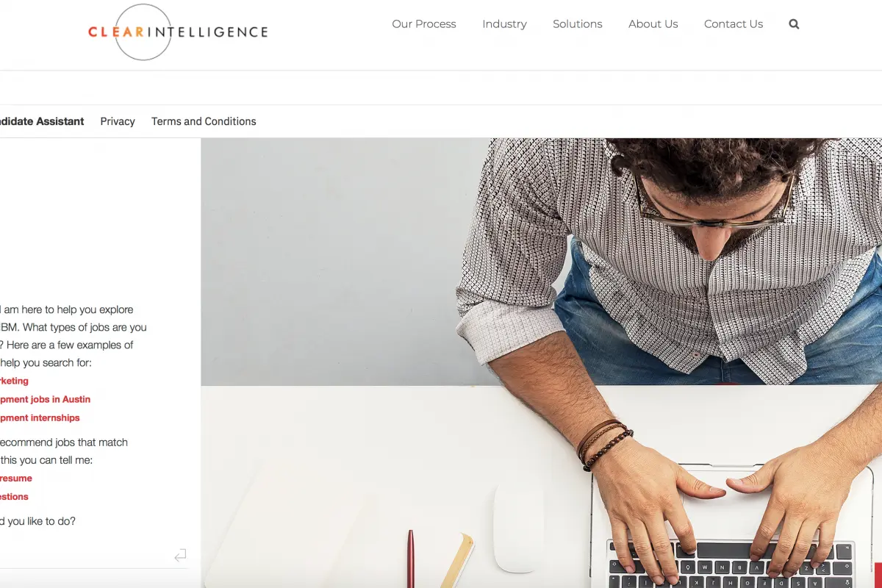Screen dimensions: 882x588
Task: Click the circle emblem in the header logo
Action: (143, 32)
